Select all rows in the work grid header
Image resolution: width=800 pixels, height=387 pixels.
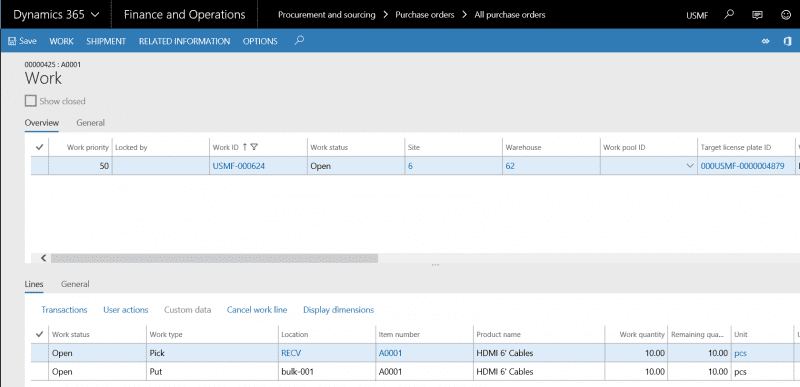39,147
